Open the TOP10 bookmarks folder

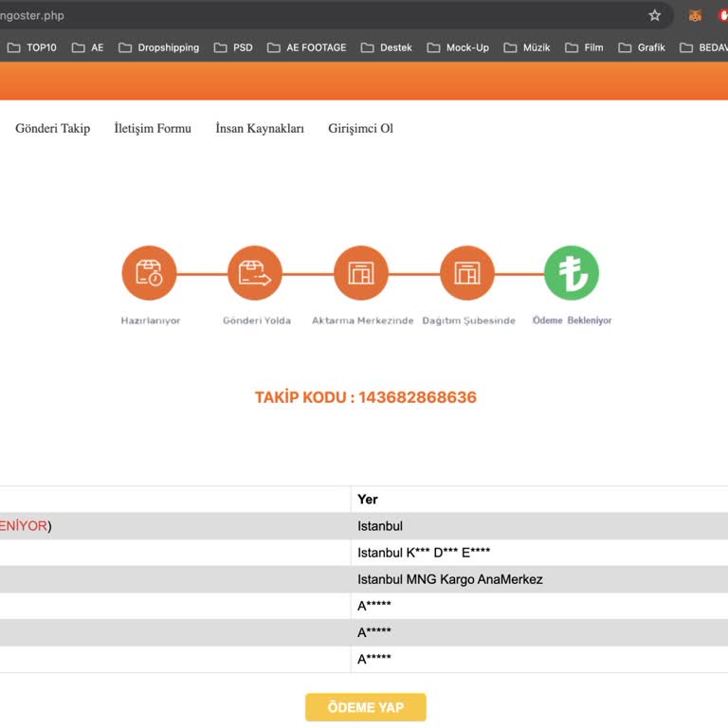[x=32, y=47]
